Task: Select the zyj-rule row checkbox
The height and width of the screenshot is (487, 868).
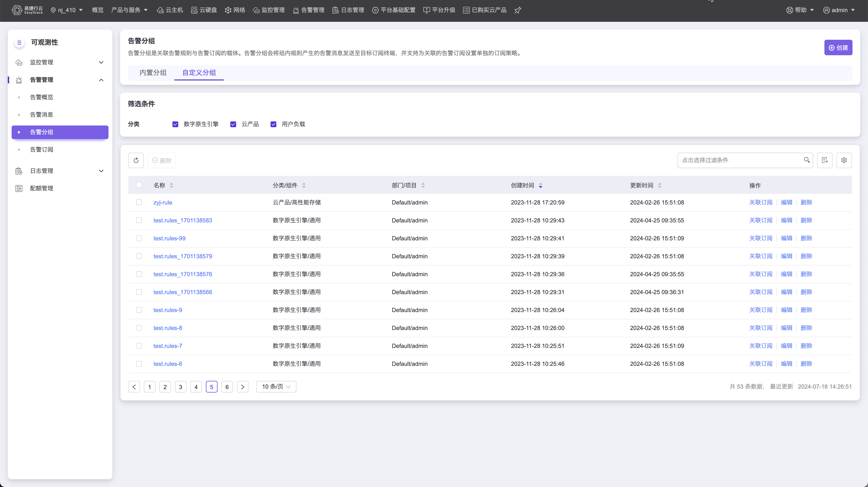Action: (x=139, y=203)
